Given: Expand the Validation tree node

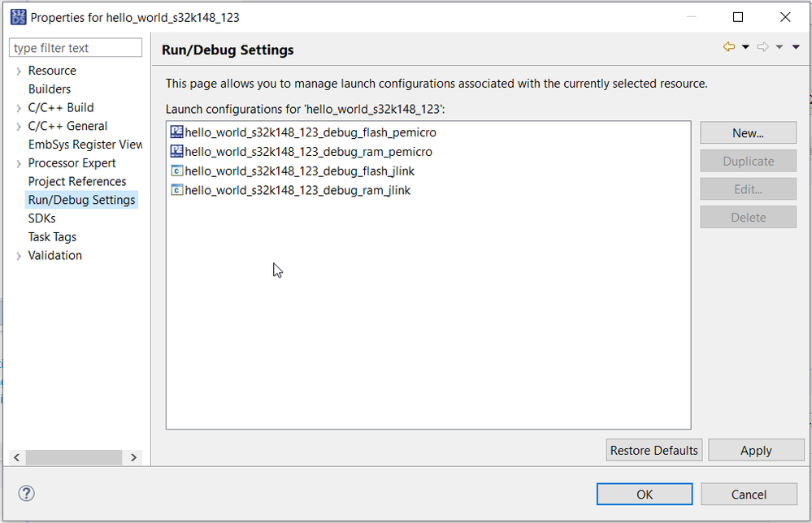Looking at the screenshot, I should point(18,255).
